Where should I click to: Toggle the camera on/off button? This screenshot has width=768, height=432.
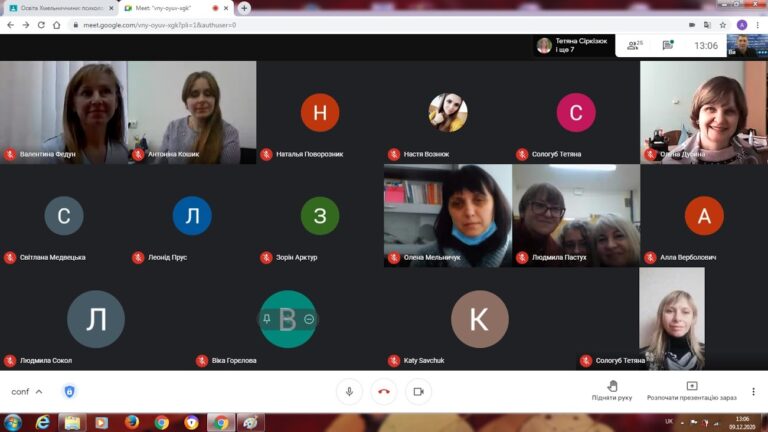click(418, 391)
